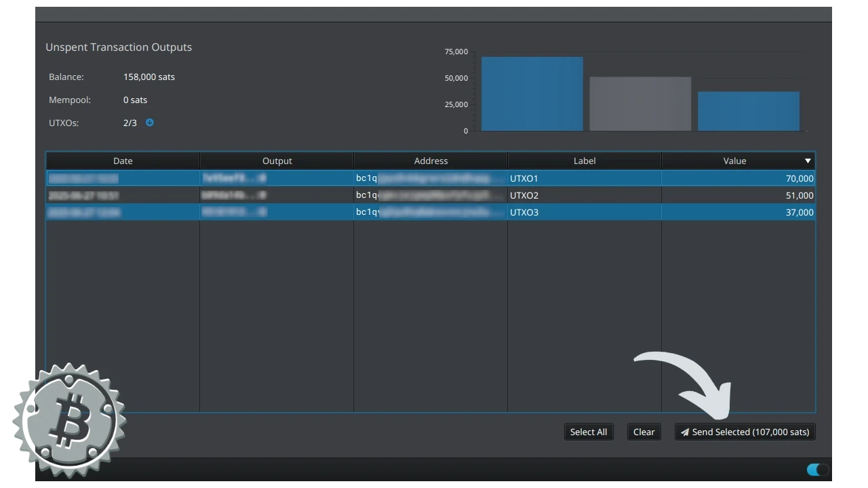This screenshot has width=868, height=488.
Task: Click the date cell in UTXO2 row
Action: click(123, 195)
